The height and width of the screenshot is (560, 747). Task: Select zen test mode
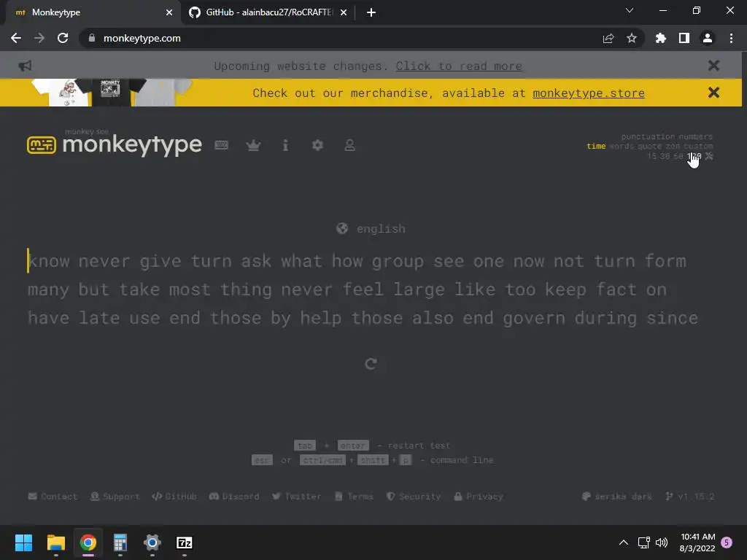[673, 146]
